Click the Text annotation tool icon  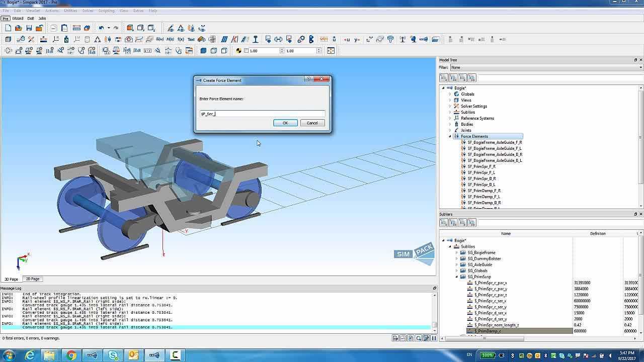[191, 39]
